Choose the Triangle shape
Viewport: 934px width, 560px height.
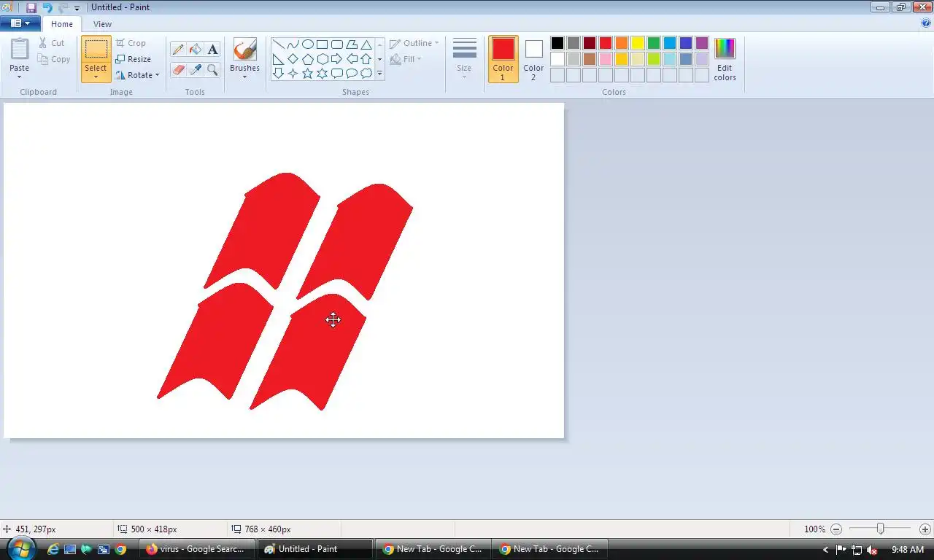(366, 44)
